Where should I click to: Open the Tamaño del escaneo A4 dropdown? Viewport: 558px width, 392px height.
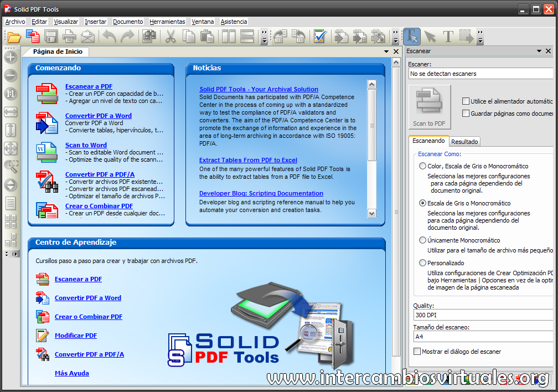click(483, 337)
